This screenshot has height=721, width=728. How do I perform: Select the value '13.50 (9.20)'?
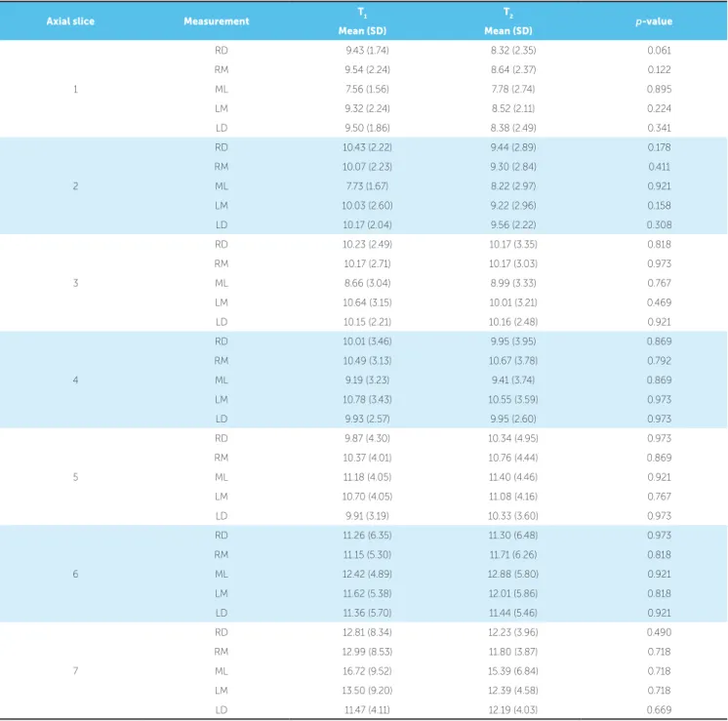pos(367,691)
